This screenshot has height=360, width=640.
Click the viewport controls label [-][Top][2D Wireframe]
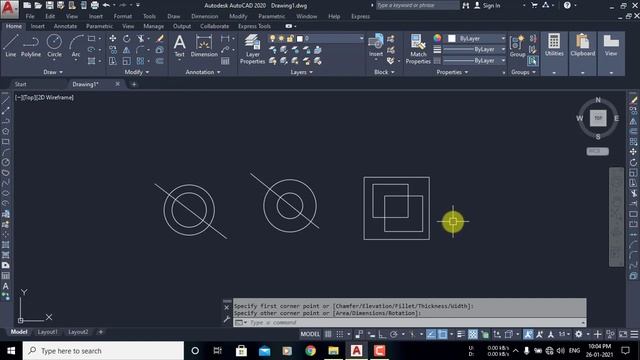point(44,98)
